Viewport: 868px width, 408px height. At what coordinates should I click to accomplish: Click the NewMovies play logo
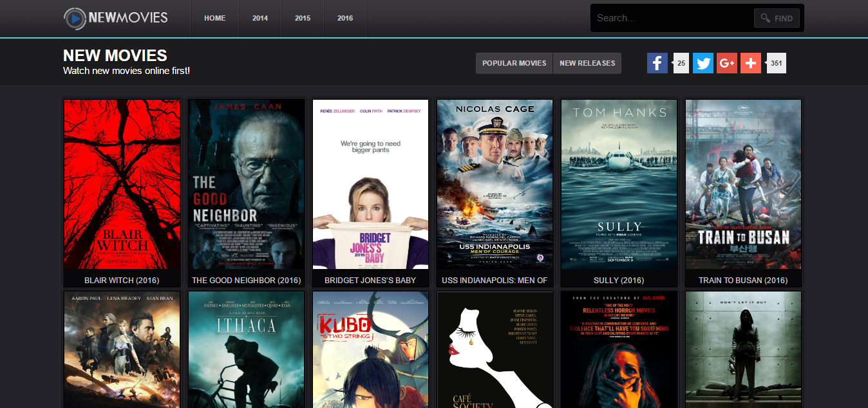click(x=116, y=18)
